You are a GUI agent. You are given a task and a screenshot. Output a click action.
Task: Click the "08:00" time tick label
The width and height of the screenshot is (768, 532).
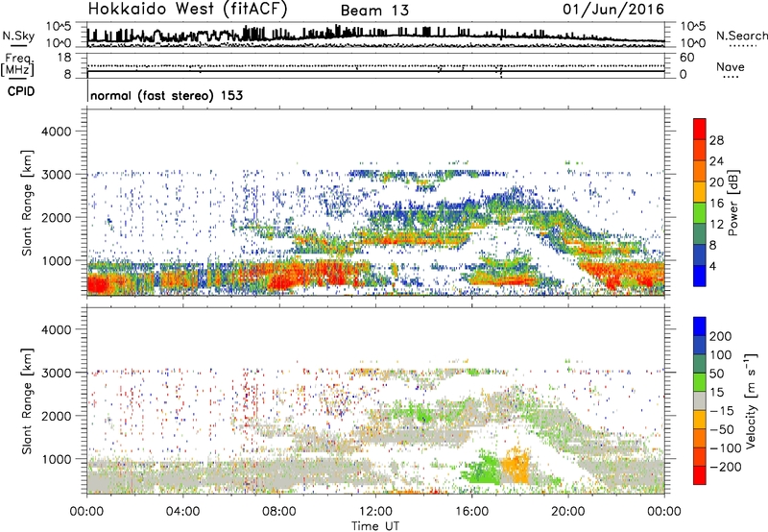(x=279, y=512)
